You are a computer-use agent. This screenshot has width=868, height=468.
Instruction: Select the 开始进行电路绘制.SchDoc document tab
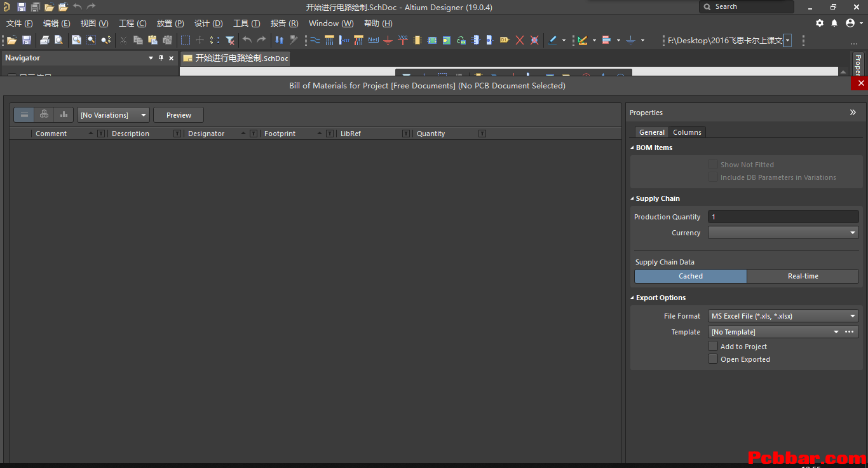[235, 58]
